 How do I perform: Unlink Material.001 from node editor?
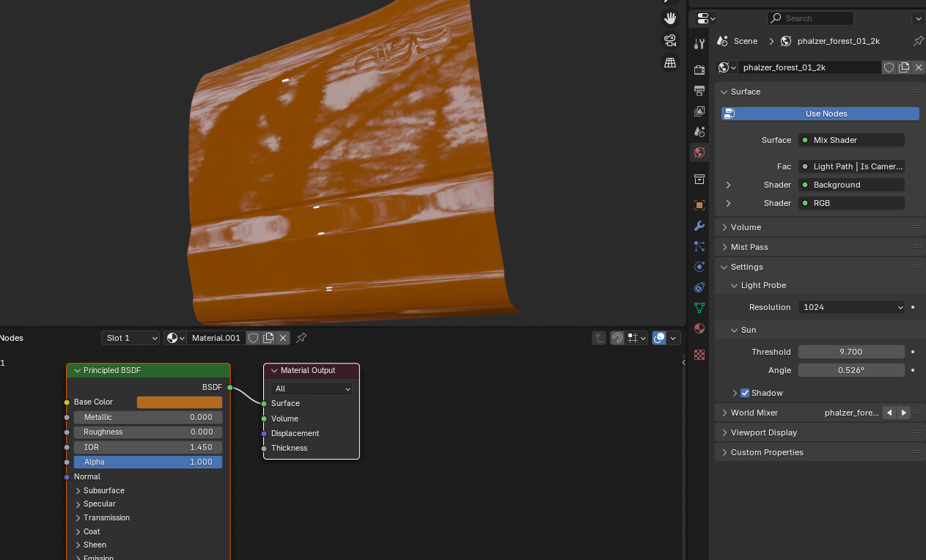283,338
